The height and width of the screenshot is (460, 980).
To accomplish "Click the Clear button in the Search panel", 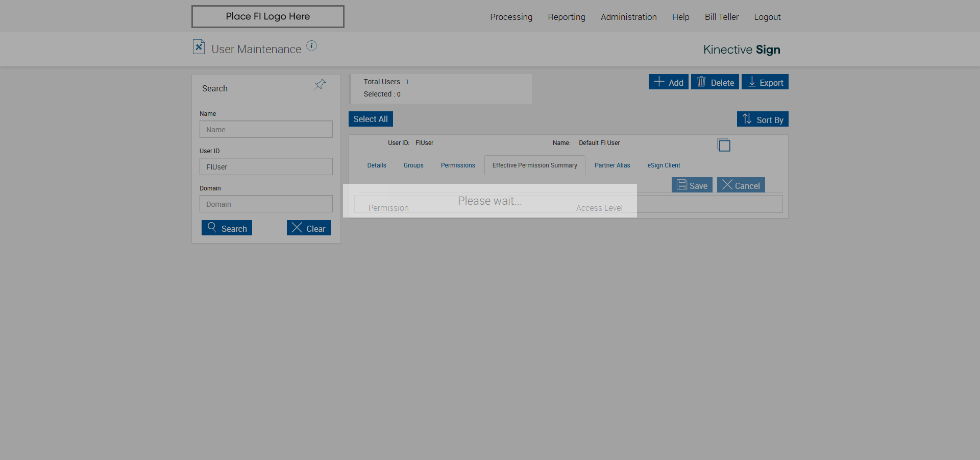I will pyautogui.click(x=309, y=228).
